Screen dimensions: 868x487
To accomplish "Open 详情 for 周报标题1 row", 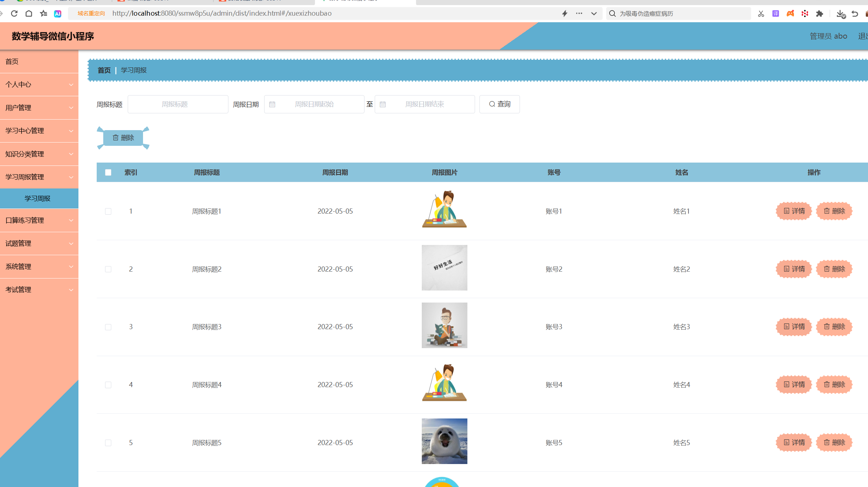I will coord(794,211).
